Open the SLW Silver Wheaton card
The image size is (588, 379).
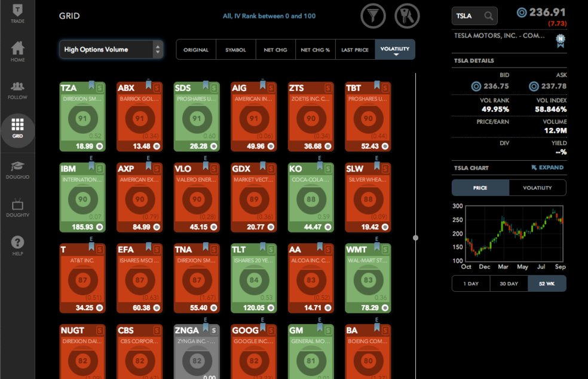pyautogui.click(x=368, y=198)
